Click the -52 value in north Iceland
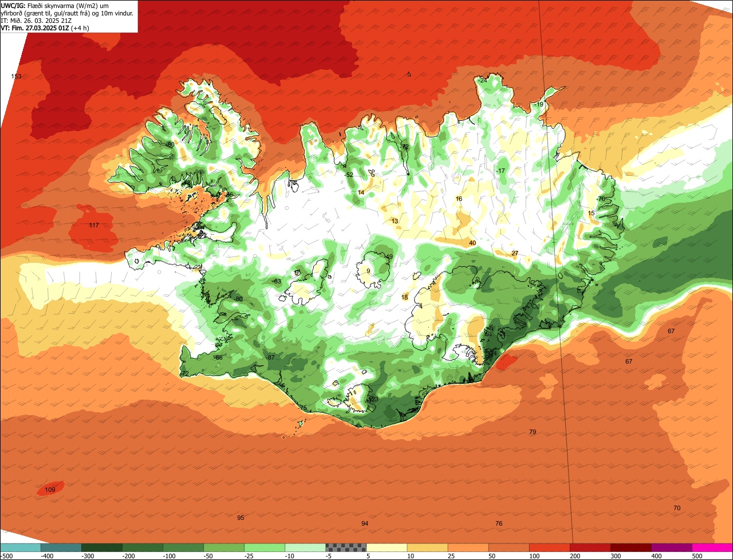Screen dimensions: 733x560 [x=349, y=175]
